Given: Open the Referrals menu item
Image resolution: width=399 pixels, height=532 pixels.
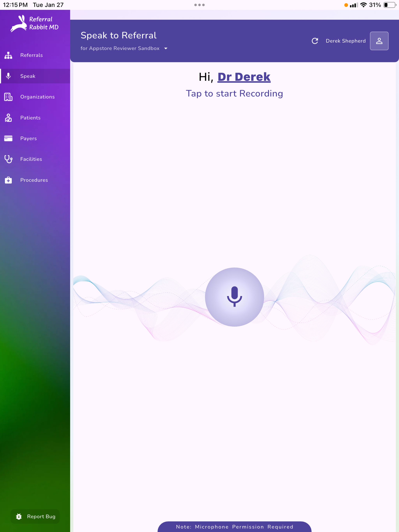Looking at the screenshot, I should pyautogui.click(x=35, y=55).
